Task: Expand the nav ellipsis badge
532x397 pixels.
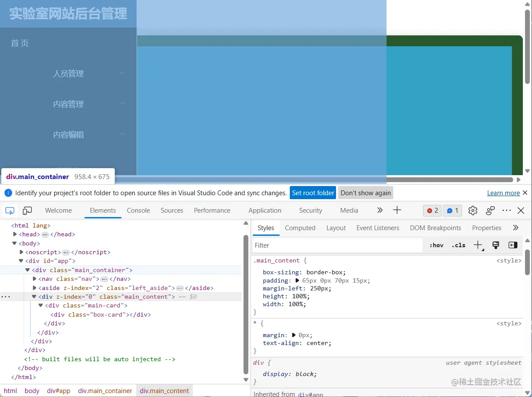Action: click(x=104, y=279)
